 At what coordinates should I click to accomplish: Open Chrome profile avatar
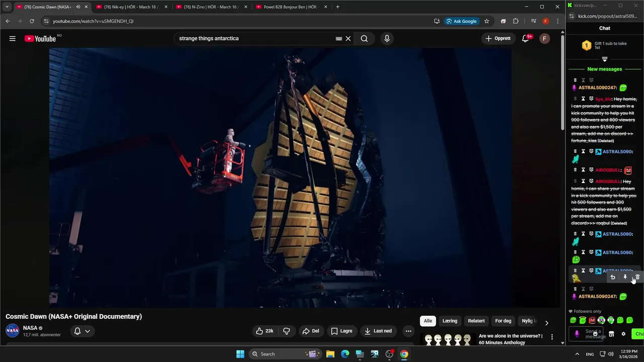[545, 21]
